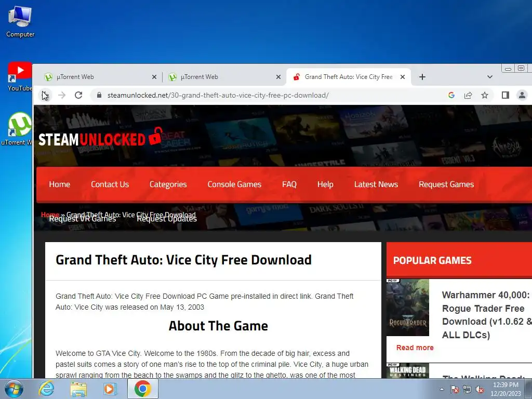Open the FAQ navigation item

pyautogui.click(x=289, y=184)
